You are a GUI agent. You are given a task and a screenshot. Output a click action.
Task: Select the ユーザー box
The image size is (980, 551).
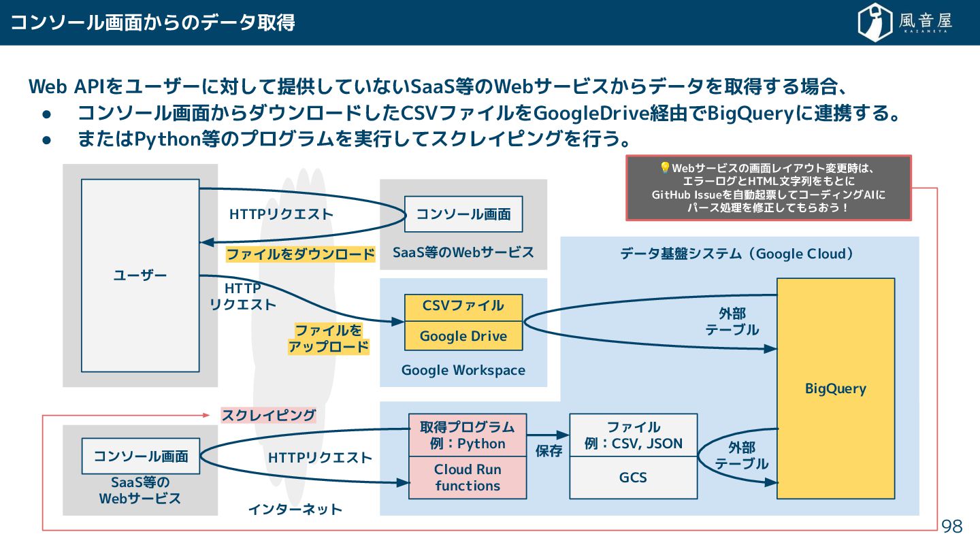pyautogui.click(x=140, y=275)
